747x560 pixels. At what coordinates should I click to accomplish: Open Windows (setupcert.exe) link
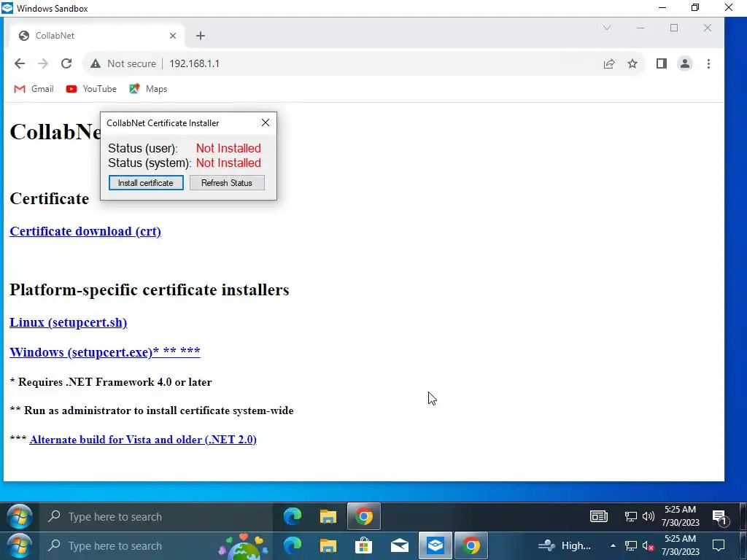point(105,352)
